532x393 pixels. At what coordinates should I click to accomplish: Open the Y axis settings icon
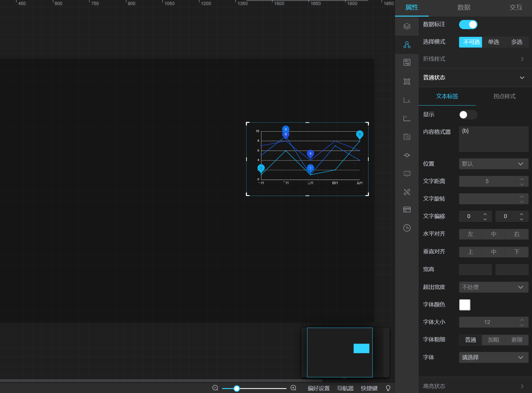407,118
